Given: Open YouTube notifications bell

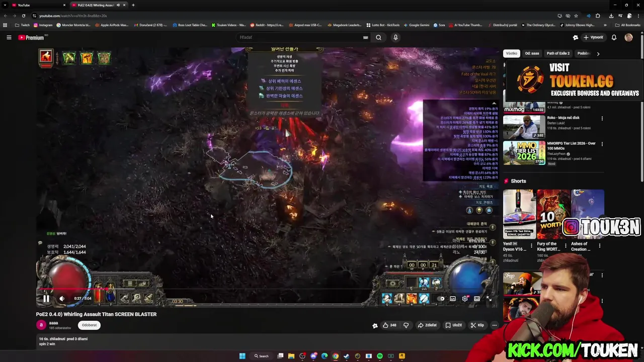Looking at the screenshot, I should [x=614, y=37].
